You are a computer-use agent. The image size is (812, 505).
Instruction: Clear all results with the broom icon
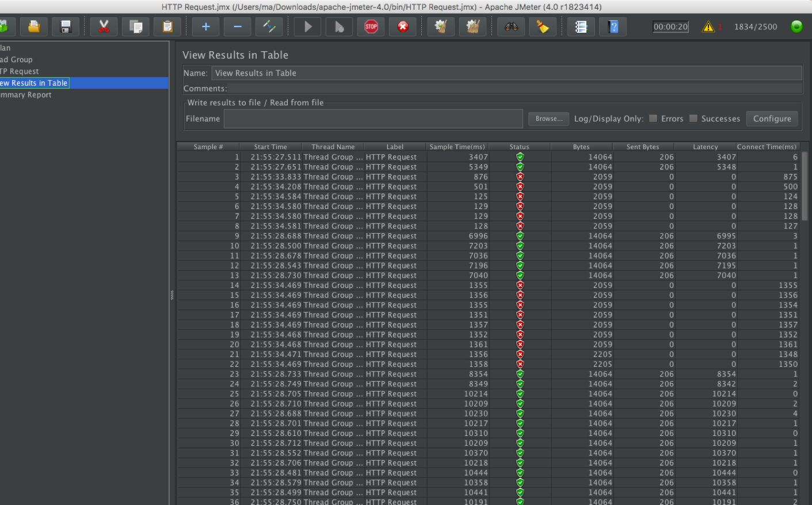tap(472, 26)
